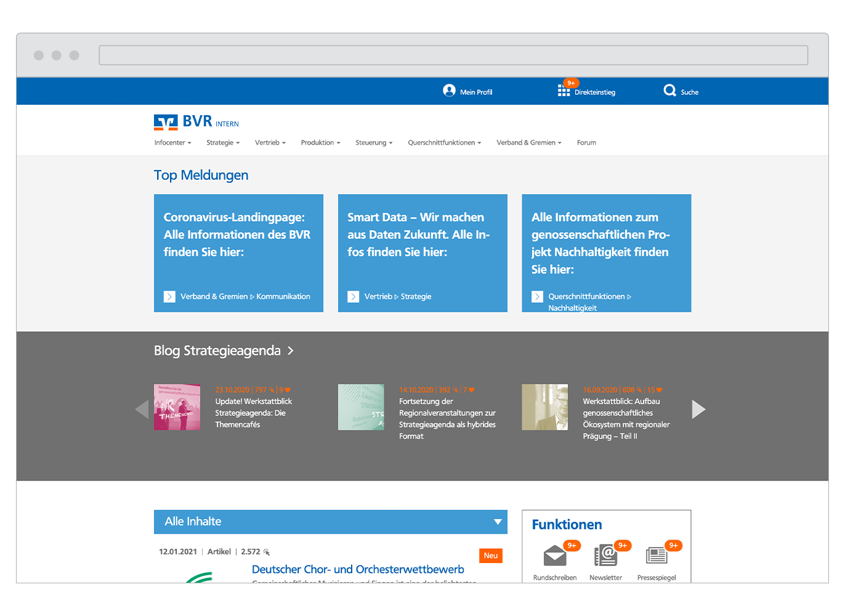The width and height of the screenshot is (845, 616).
Task: Open the Direkteinstieg grid icon
Action: (564, 91)
